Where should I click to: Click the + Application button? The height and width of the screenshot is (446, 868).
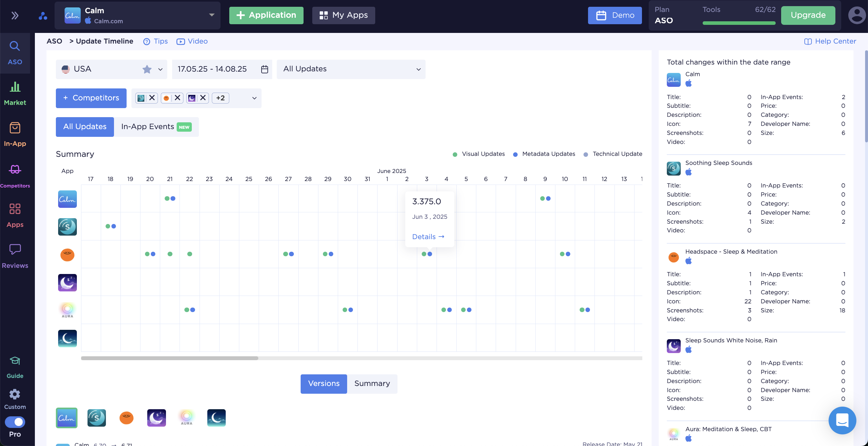(266, 15)
